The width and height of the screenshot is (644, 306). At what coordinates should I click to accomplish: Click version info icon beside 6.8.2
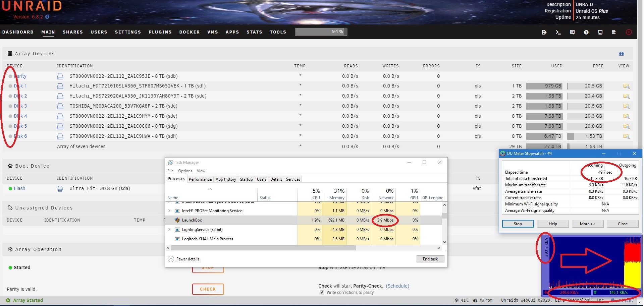(47, 17)
